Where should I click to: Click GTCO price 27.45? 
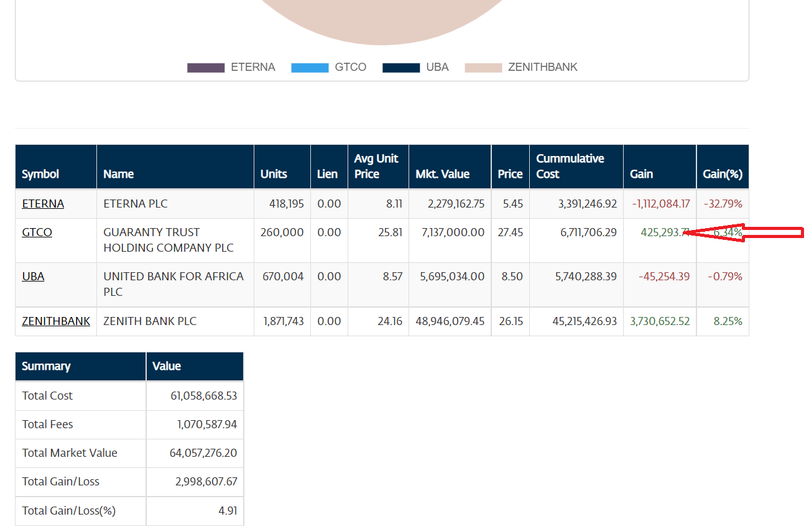[x=511, y=232]
